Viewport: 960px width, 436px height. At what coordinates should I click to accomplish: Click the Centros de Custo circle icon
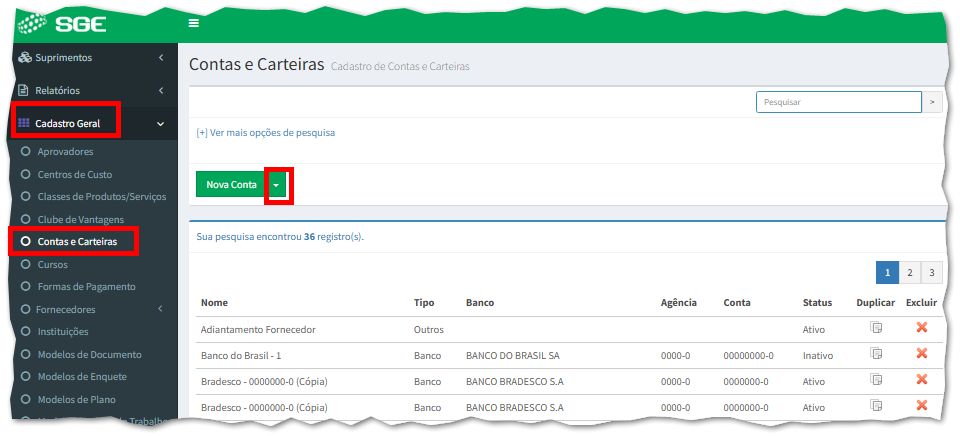pos(25,174)
